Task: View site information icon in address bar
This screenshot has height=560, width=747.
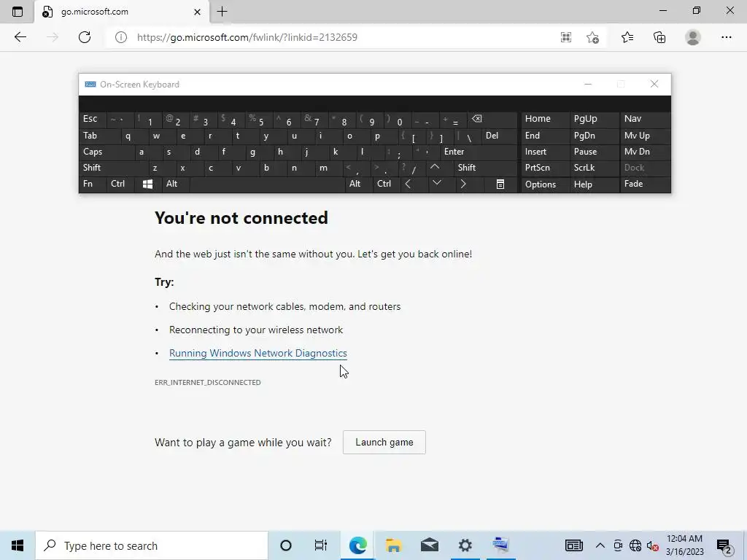Action: [121, 37]
